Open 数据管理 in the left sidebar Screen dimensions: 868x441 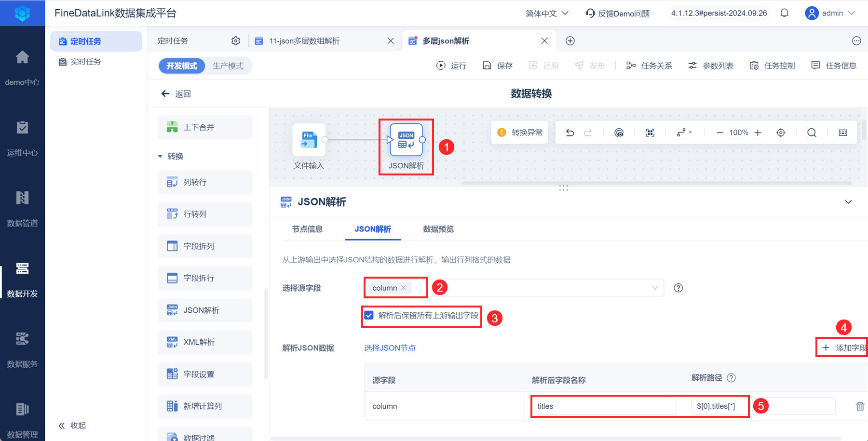22,421
